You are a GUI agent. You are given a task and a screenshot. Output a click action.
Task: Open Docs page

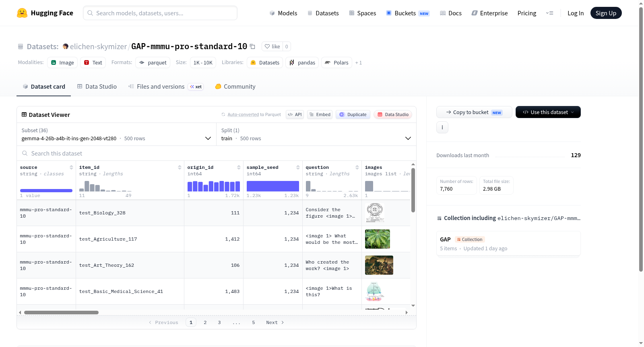click(x=450, y=13)
